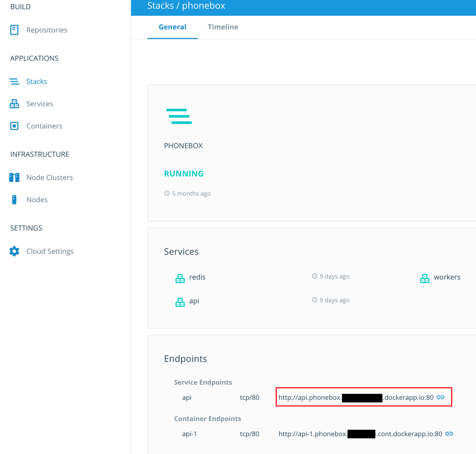Select the redis service icon
The height and width of the screenshot is (454, 476).
[x=180, y=278]
